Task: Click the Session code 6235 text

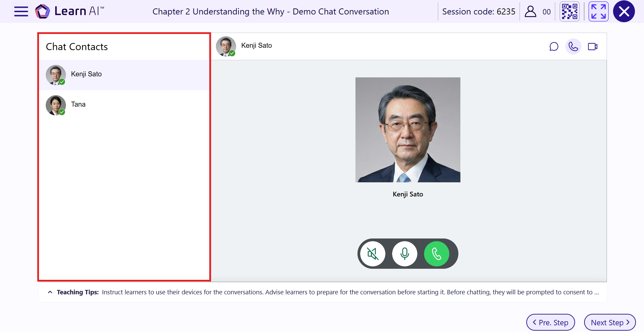Action: 479,11
